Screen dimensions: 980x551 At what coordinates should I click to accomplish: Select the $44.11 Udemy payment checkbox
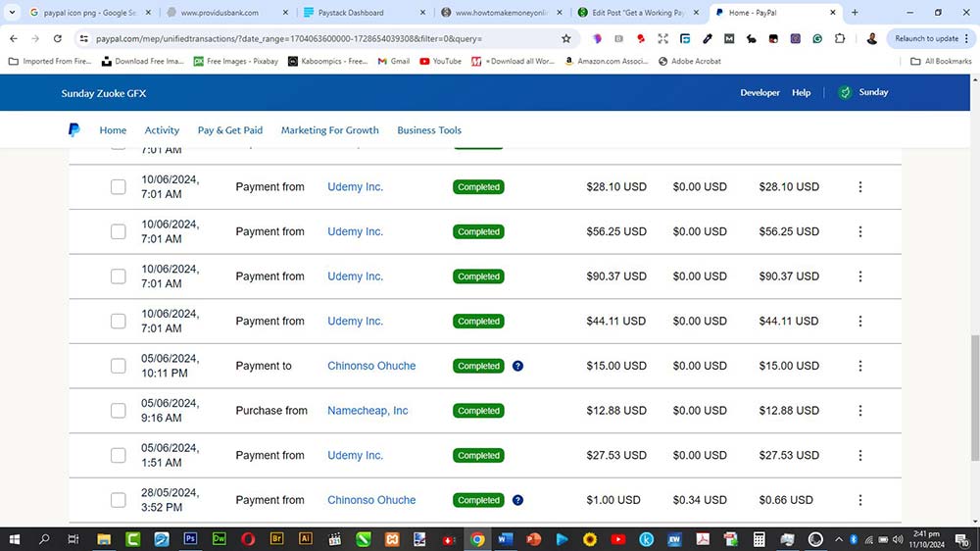click(x=119, y=321)
